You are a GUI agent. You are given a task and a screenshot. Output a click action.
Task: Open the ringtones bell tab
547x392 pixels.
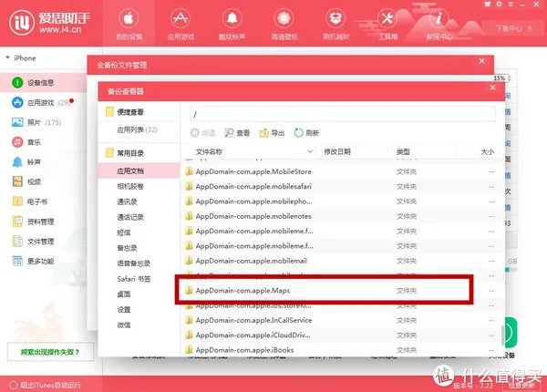232,24
